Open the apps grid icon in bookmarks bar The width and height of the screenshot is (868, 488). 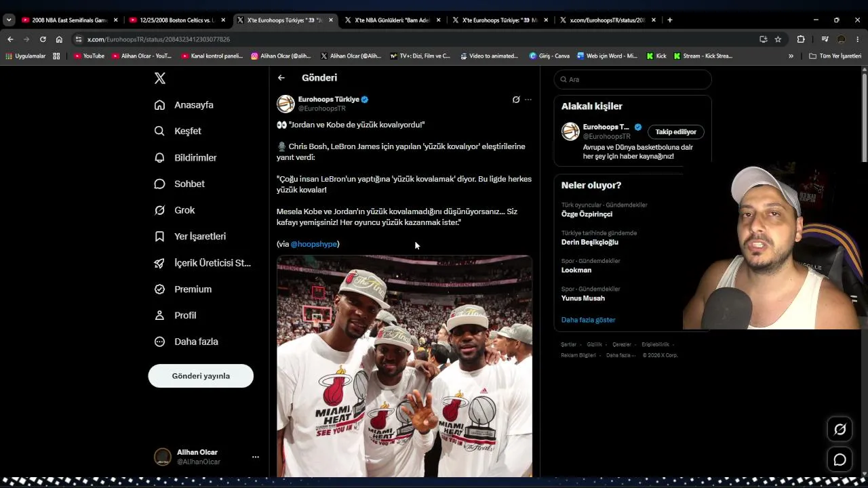(x=56, y=56)
